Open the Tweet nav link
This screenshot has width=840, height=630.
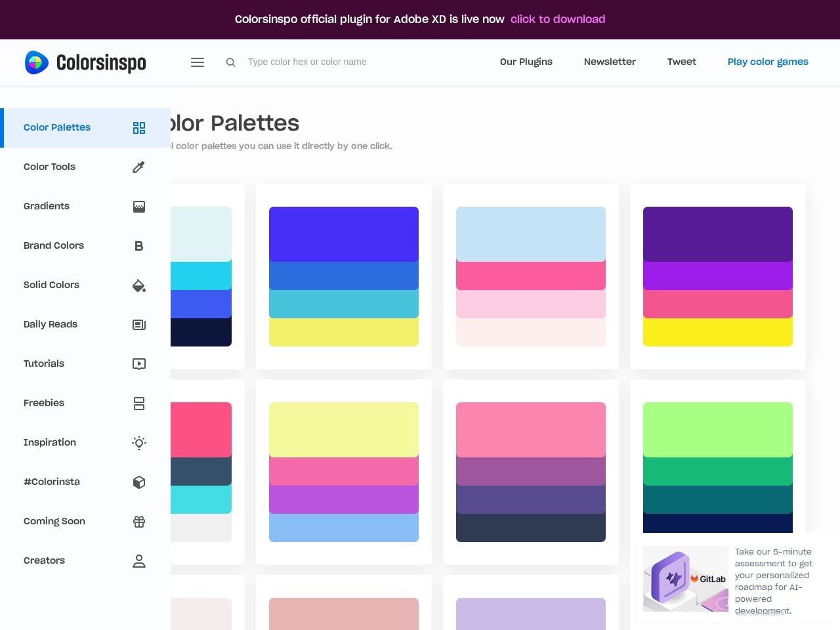coord(682,62)
